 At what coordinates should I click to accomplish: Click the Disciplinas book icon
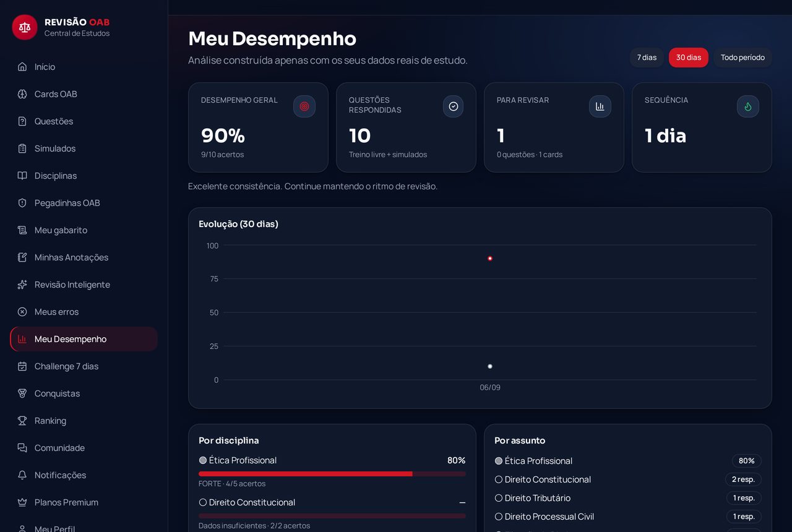click(x=22, y=176)
